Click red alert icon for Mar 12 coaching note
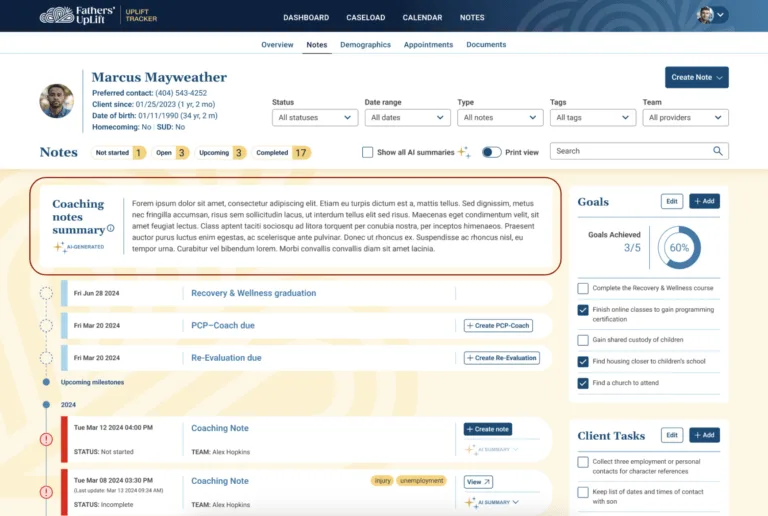The width and height of the screenshot is (768, 516). tap(46, 439)
